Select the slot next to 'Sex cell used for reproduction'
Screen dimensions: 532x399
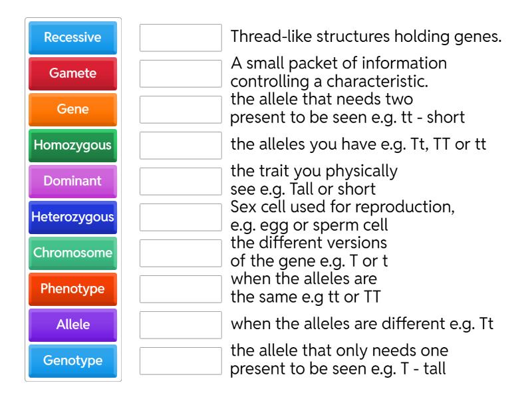tap(181, 217)
